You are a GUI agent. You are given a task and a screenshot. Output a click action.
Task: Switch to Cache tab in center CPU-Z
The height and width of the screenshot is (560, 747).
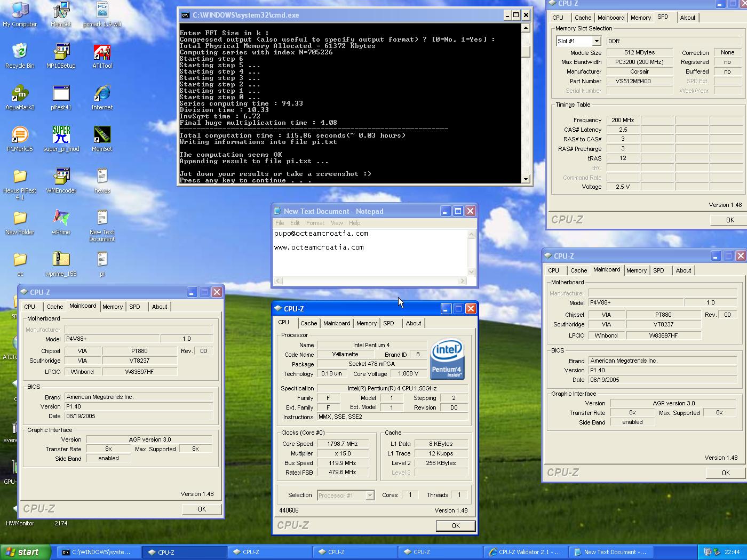click(308, 323)
